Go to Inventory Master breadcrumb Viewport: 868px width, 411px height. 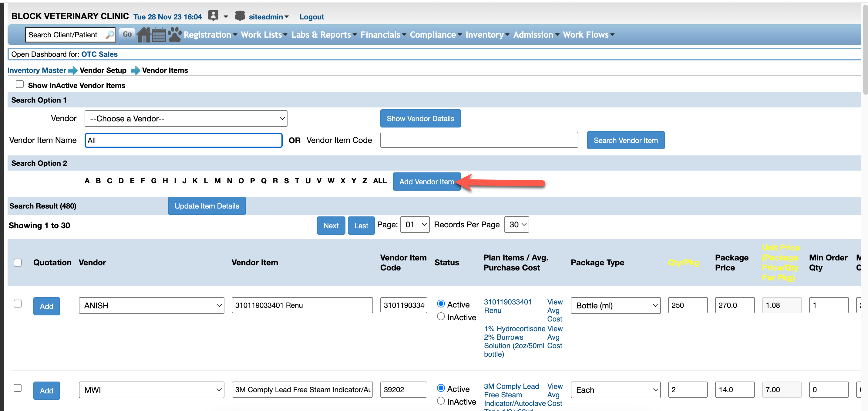(37, 70)
